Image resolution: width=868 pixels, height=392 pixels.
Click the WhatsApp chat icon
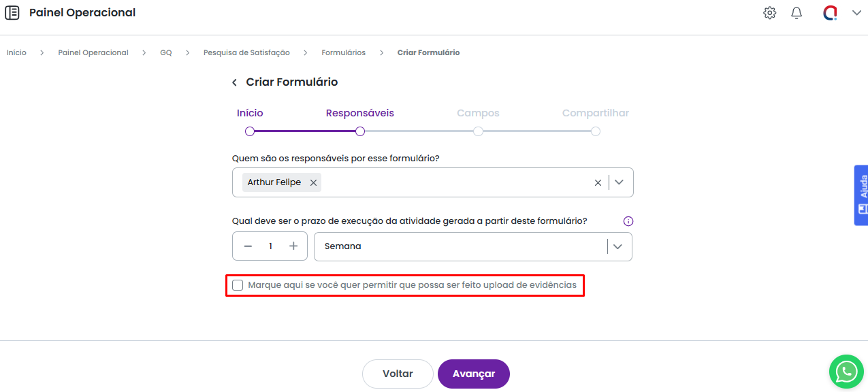[846, 371]
